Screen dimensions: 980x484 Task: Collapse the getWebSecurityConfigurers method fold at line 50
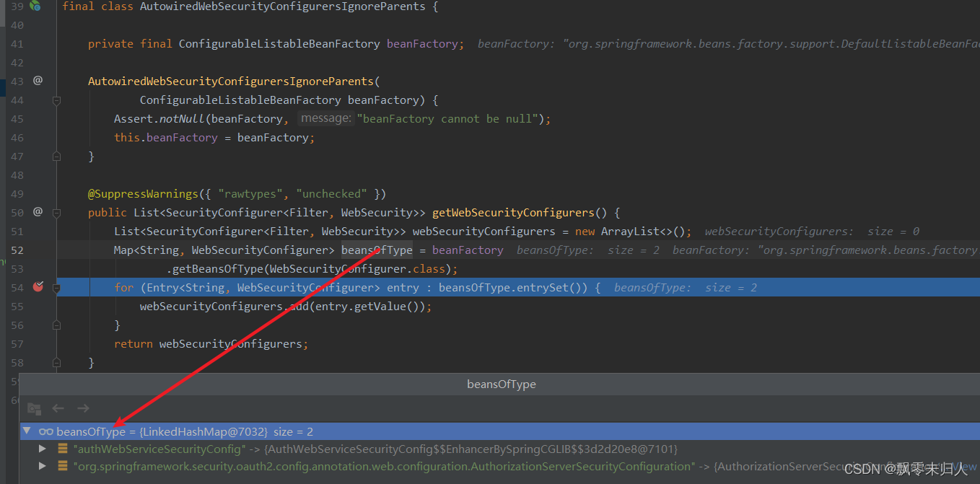point(56,212)
